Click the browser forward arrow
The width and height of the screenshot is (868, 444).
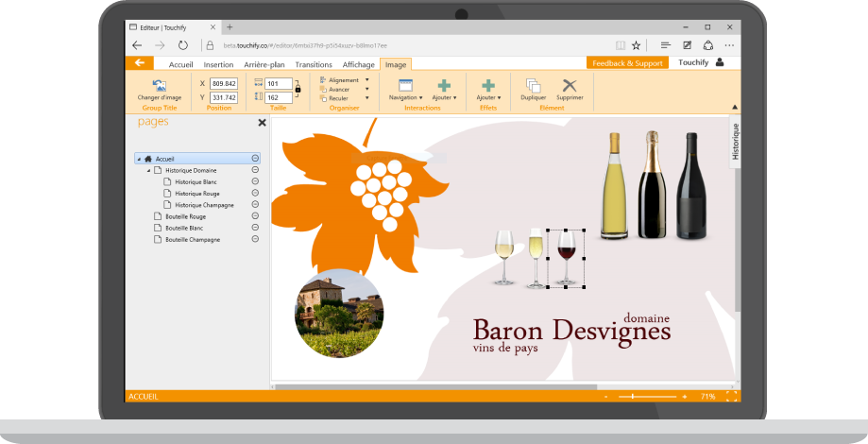pos(160,45)
